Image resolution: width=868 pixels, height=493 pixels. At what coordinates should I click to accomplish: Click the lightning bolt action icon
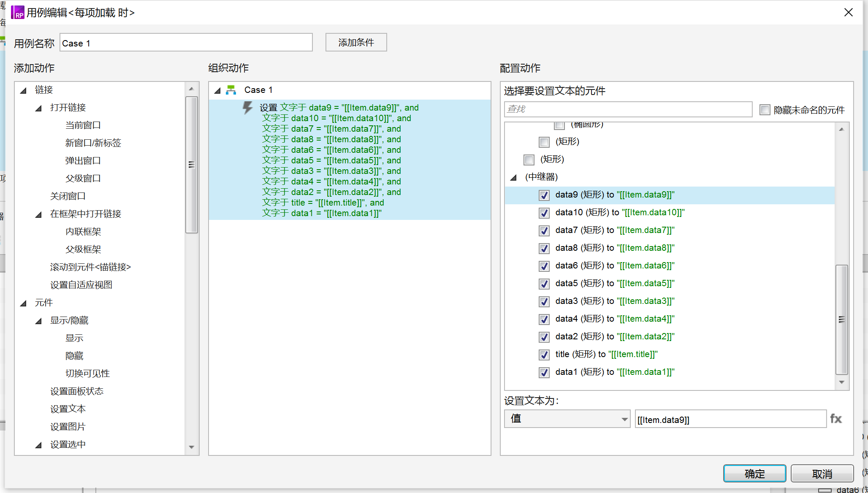click(x=247, y=108)
